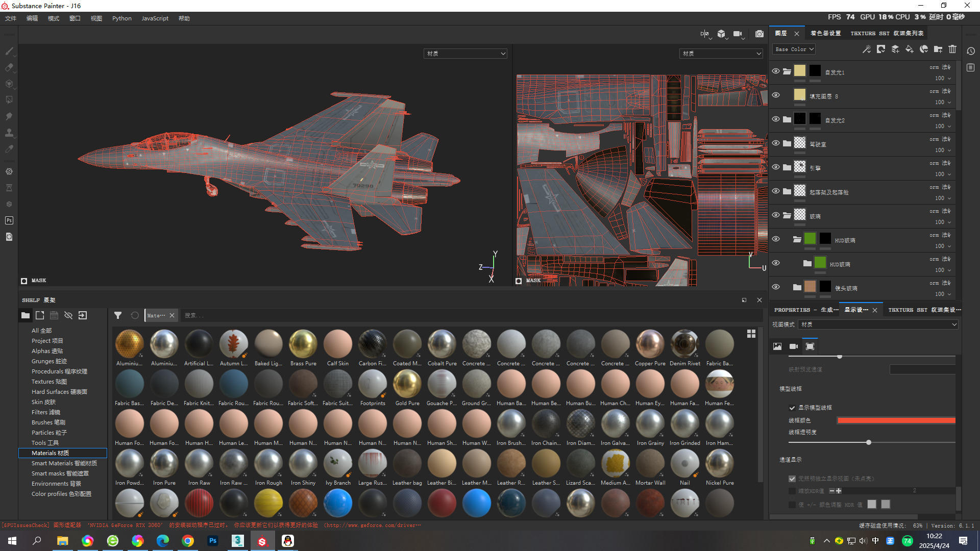980x551 pixels.
Task: Click the Photoshop export icon in left toolbar
Action: pos(9,220)
